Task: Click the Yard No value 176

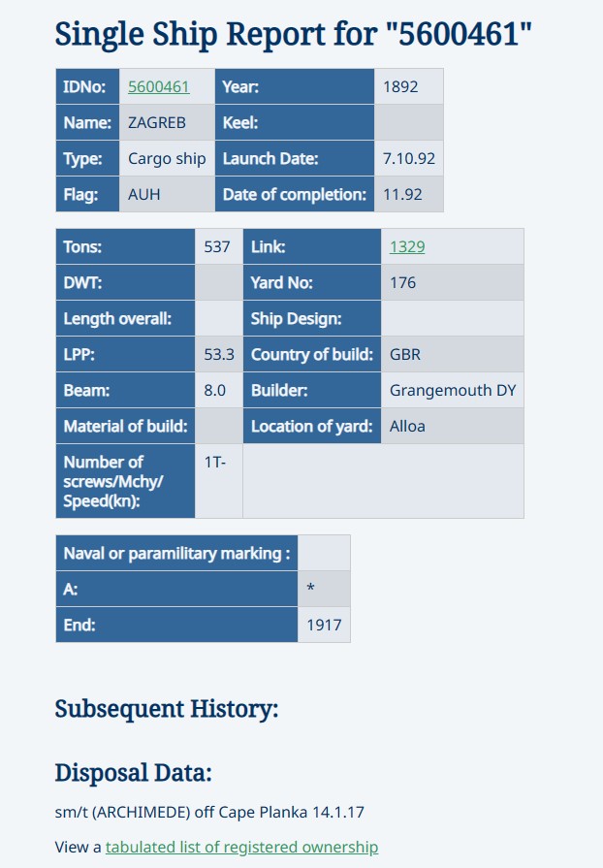Action: coord(402,283)
